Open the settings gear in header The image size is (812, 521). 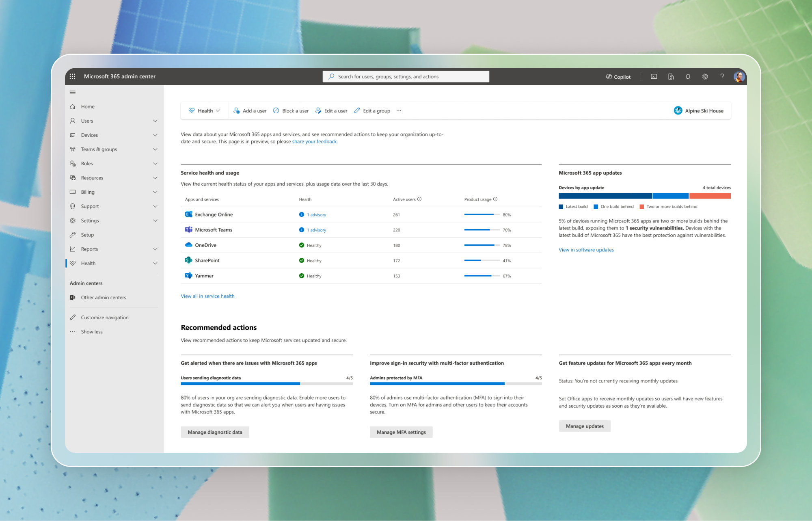click(x=705, y=76)
